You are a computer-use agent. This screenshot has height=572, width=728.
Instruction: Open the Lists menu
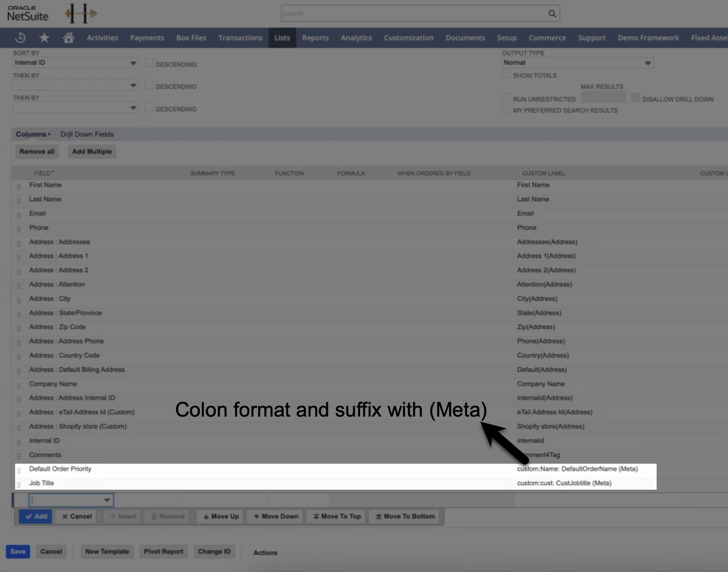point(282,38)
